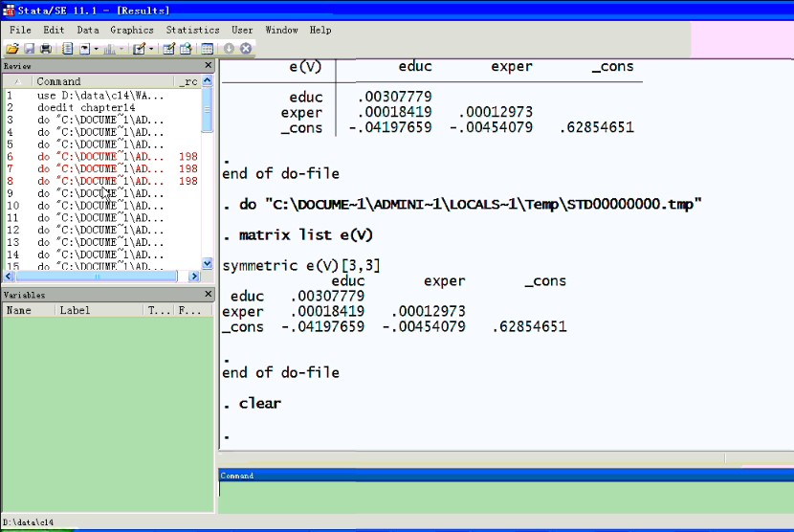Click the Review vertical scrollbar thumb
Viewport: 794px width, 532px height.
pyautogui.click(x=207, y=109)
